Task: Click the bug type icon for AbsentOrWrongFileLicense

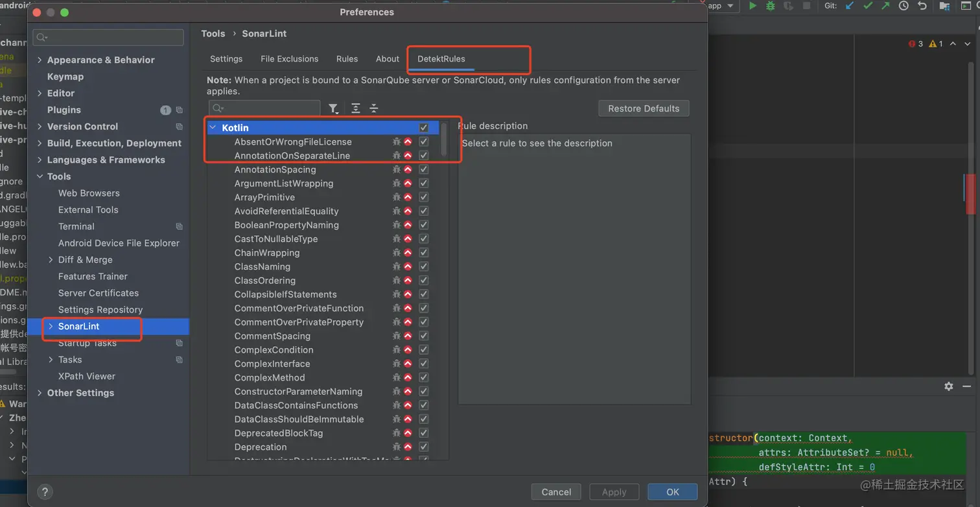Action: tap(397, 141)
